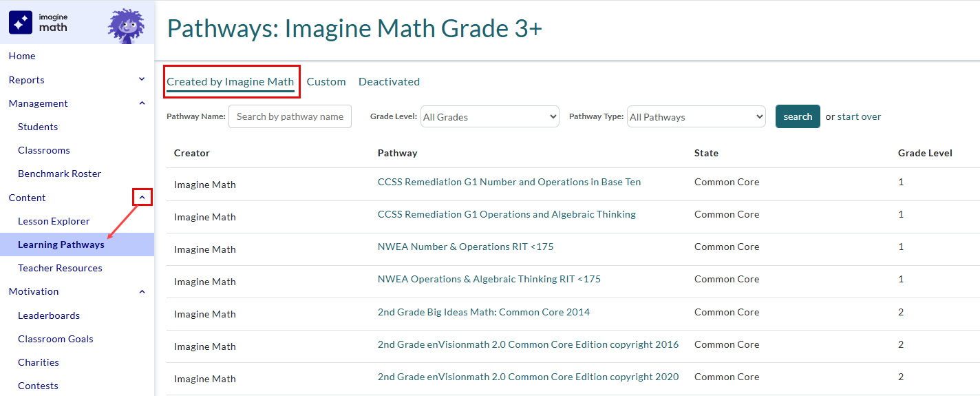Expand the Reports menu chevron
The image size is (980, 396).
pyautogui.click(x=142, y=79)
